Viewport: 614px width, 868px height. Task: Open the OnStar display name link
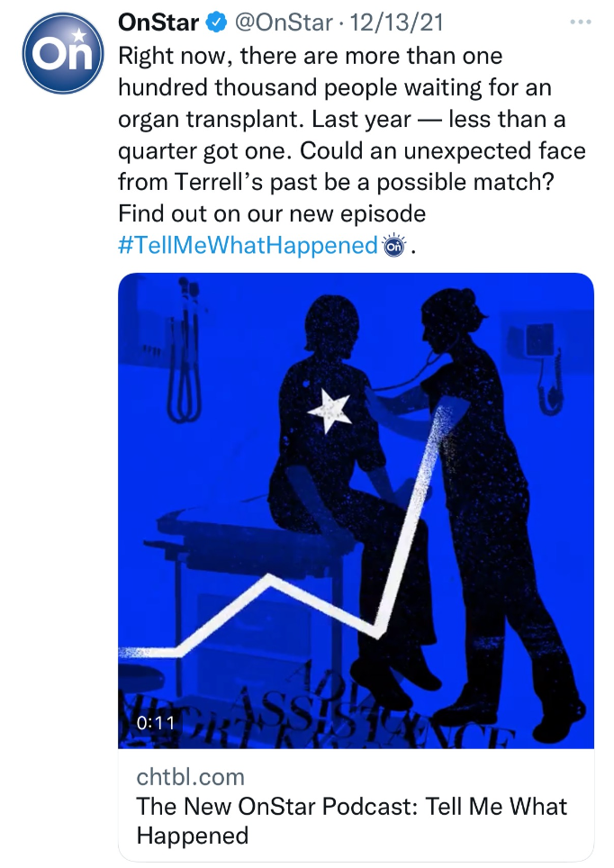[x=158, y=20]
